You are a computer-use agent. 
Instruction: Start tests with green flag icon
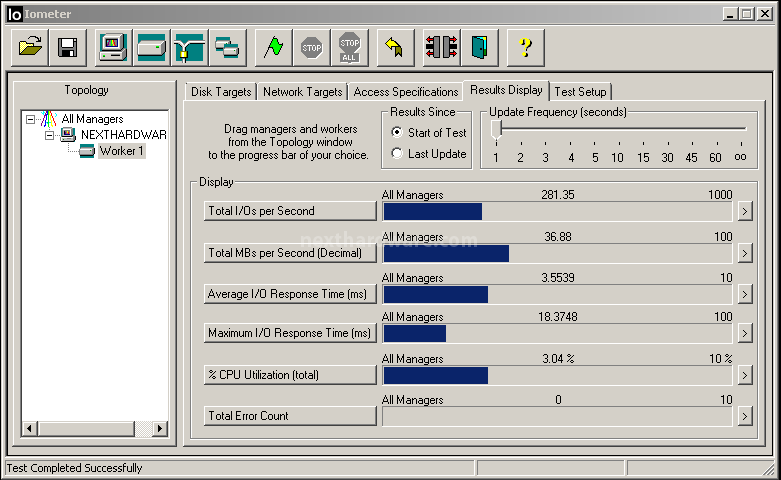coord(273,47)
